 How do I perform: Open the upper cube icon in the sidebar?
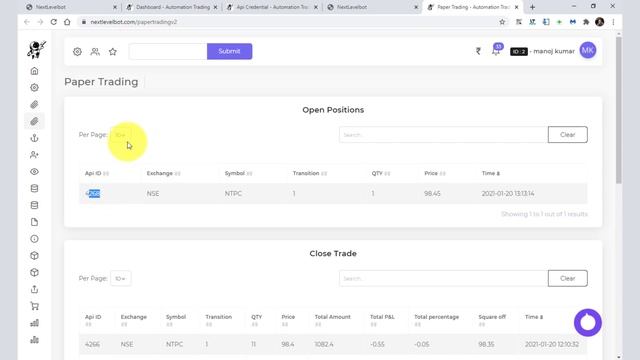(34, 256)
